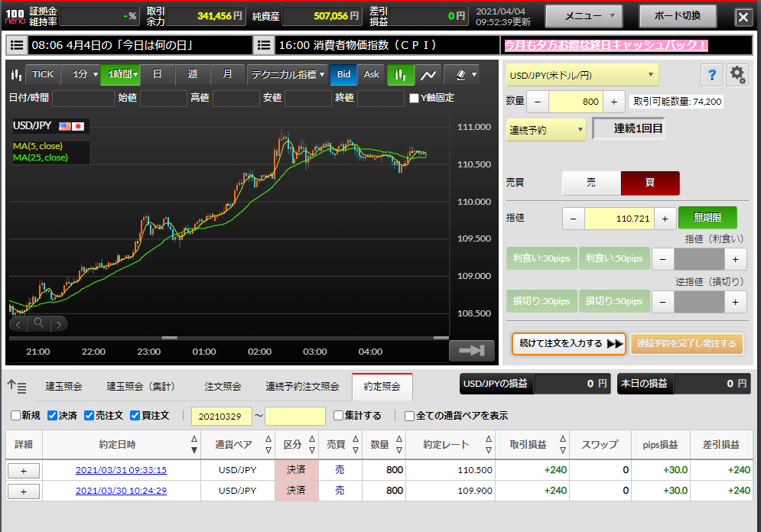Click 続けて注文を入力する button
This screenshot has width=761, height=532.
569,344
